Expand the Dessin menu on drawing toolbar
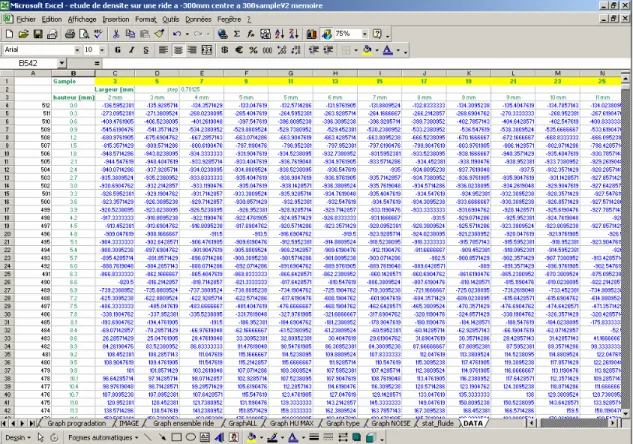The image size is (633, 444). click(x=17, y=438)
